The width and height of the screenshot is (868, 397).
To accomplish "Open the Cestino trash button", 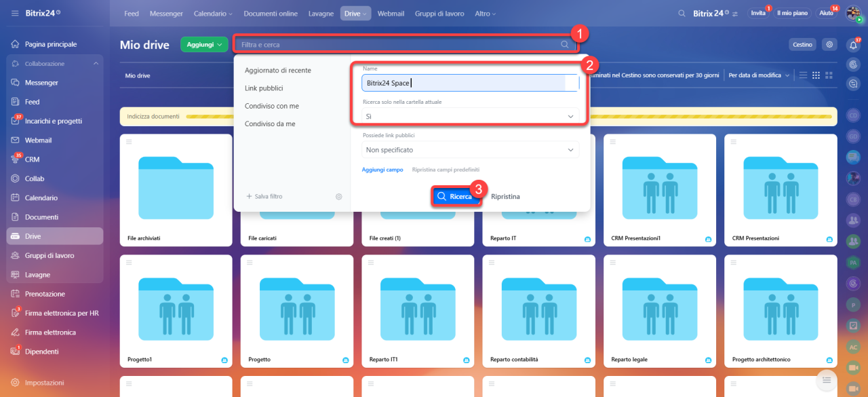I will coord(802,44).
